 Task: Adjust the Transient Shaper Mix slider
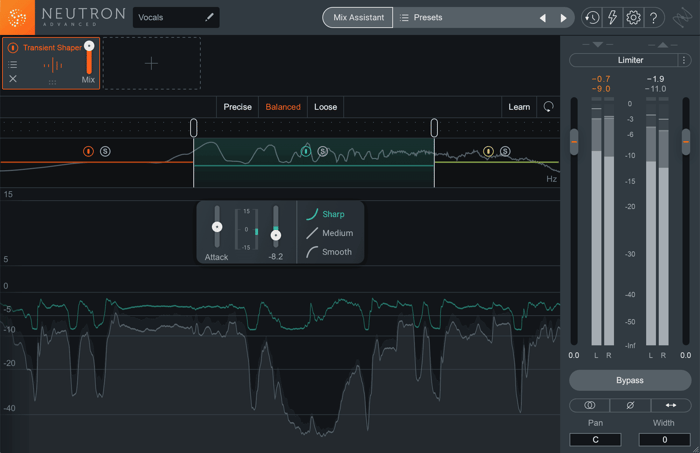89,57
